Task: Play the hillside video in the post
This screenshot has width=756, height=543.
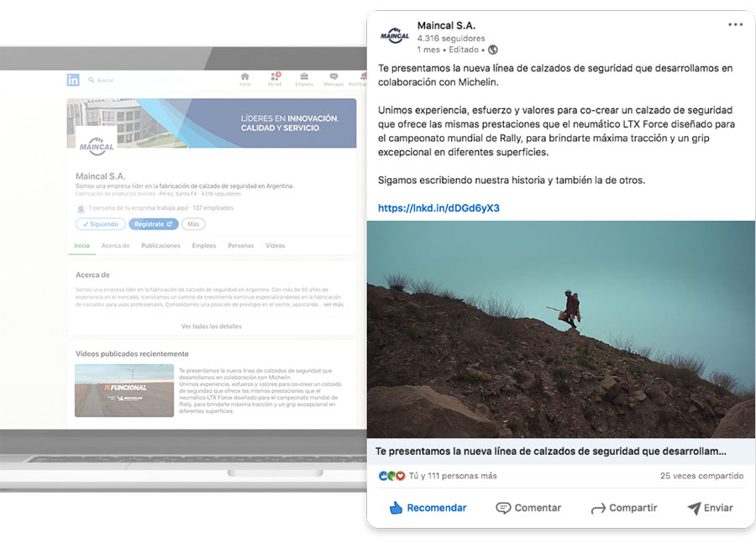Action: (x=561, y=329)
